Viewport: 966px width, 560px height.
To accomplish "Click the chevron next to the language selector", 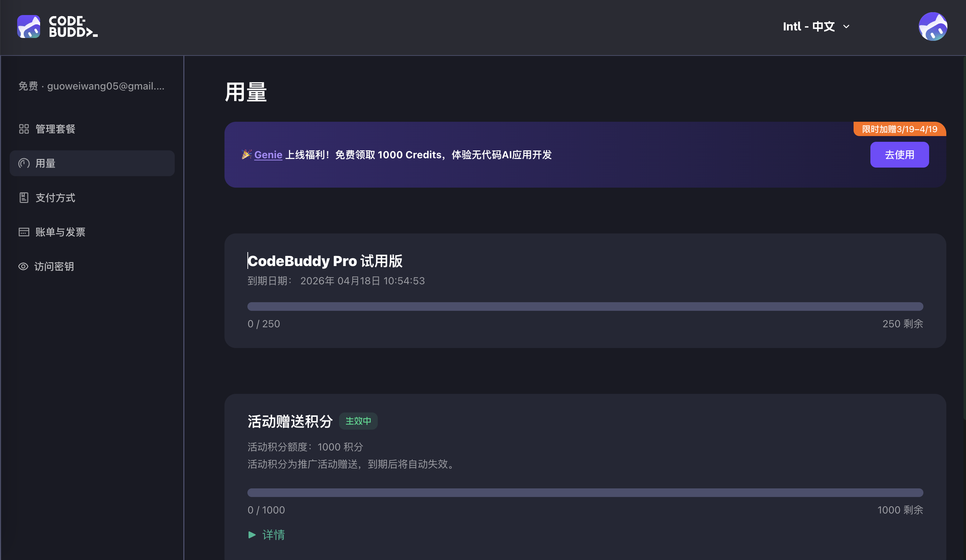I will [x=846, y=26].
